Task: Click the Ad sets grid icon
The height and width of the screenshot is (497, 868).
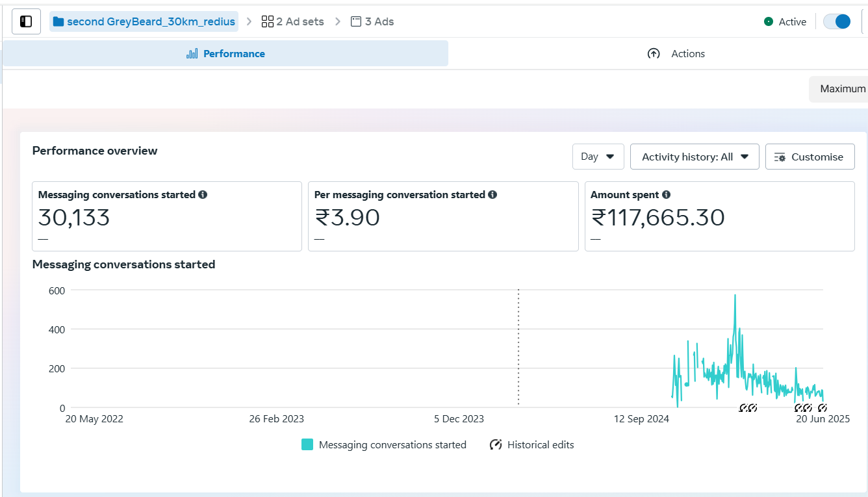Action: coord(268,21)
